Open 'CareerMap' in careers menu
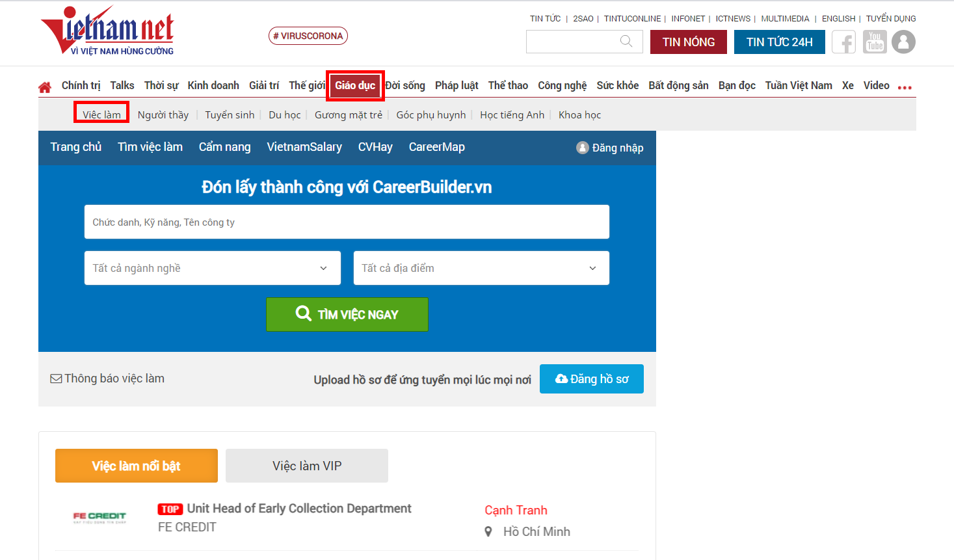 click(437, 147)
